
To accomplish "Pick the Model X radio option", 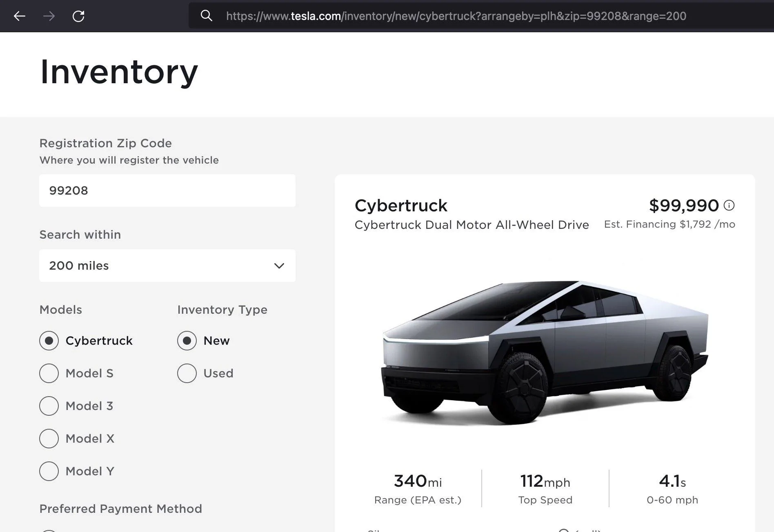I will click(x=49, y=439).
